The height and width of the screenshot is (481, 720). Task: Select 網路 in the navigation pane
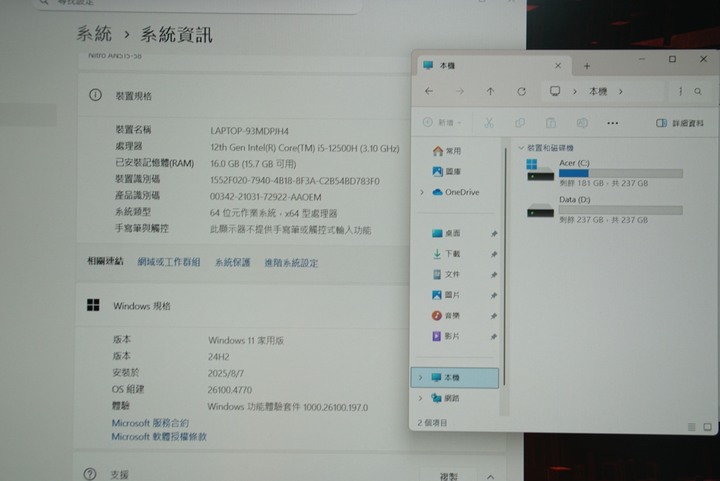(445, 398)
